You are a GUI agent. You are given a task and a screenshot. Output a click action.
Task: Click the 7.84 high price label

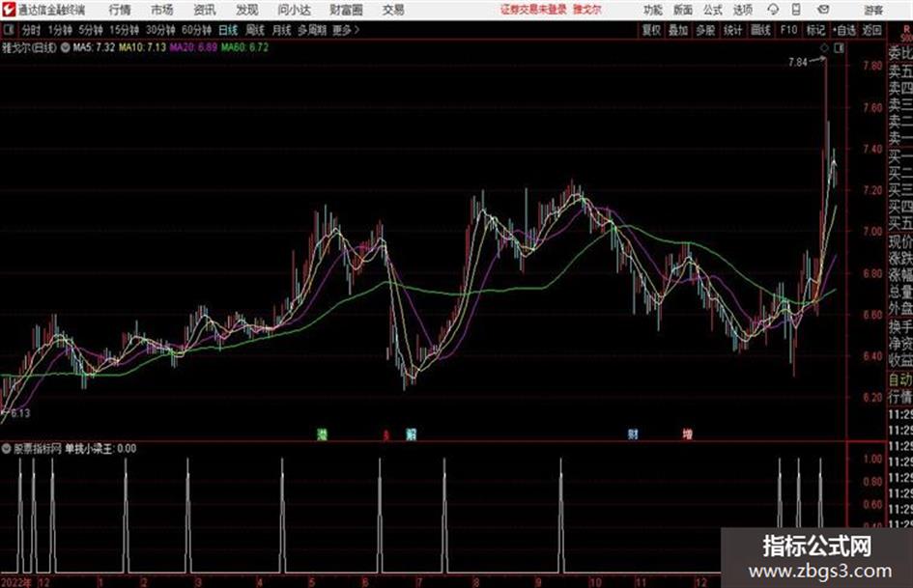click(x=798, y=63)
